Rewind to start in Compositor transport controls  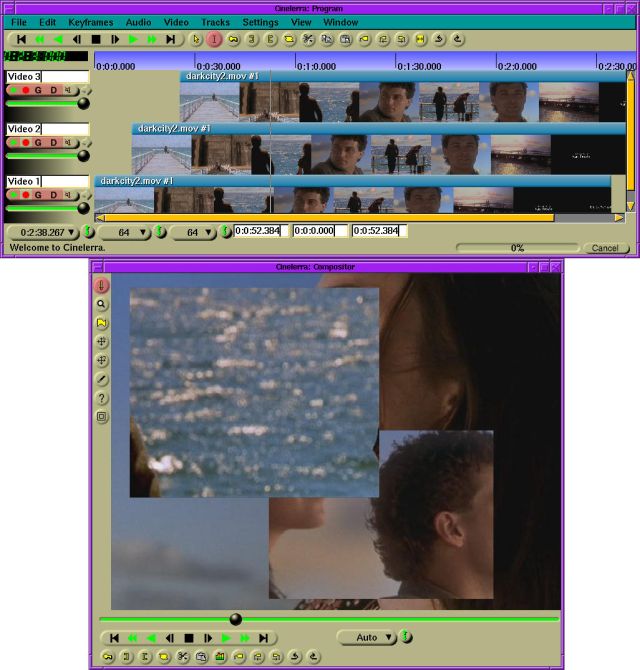pyautogui.click(x=115, y=638)
